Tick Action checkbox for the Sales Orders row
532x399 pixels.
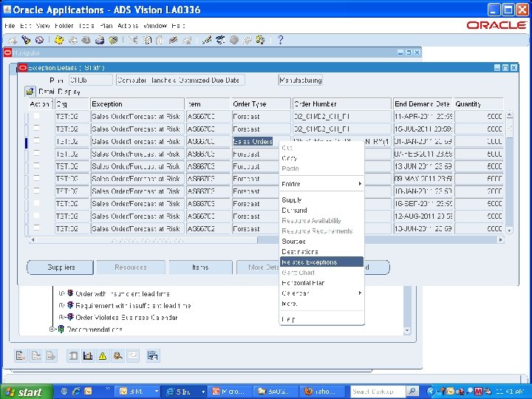(37, 140)
